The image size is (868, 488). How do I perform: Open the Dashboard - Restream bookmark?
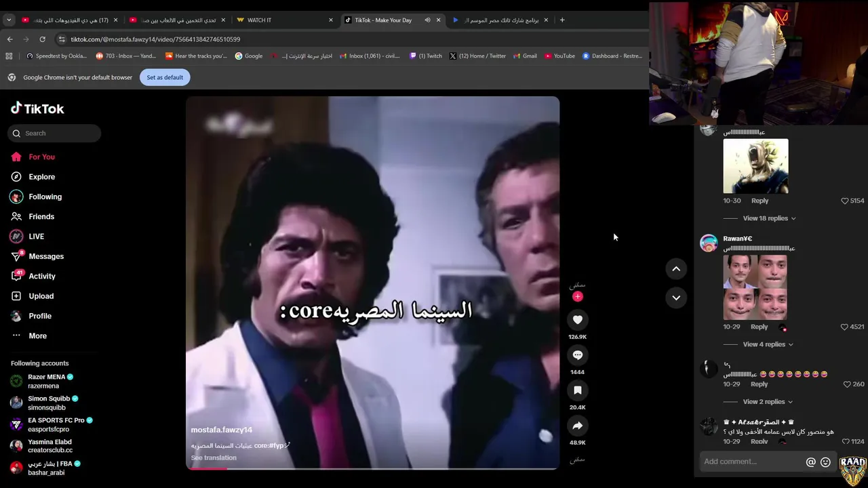[612, 56]
